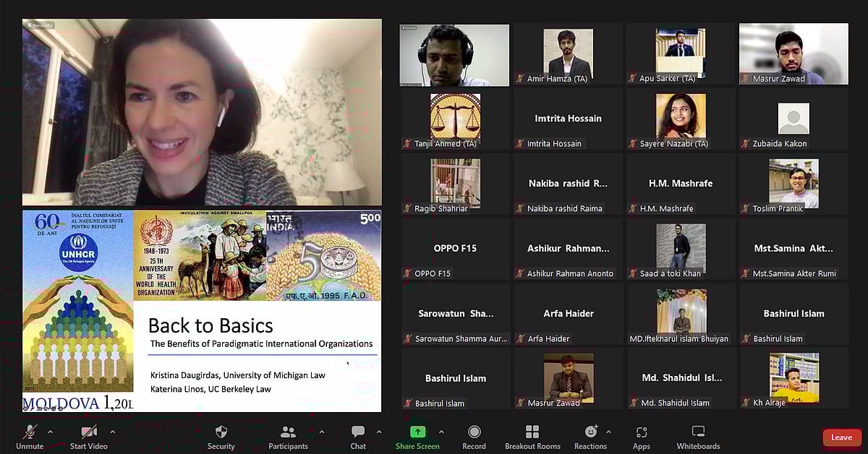The image size is (868, 454).
Task: Expand the arrow next to Chat
Action: click(x=379, y=432)
